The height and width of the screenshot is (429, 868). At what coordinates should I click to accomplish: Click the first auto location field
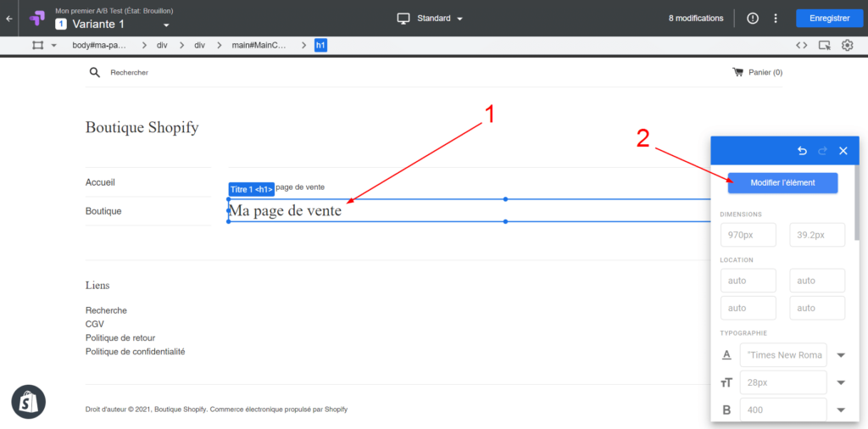coord(748,281)
